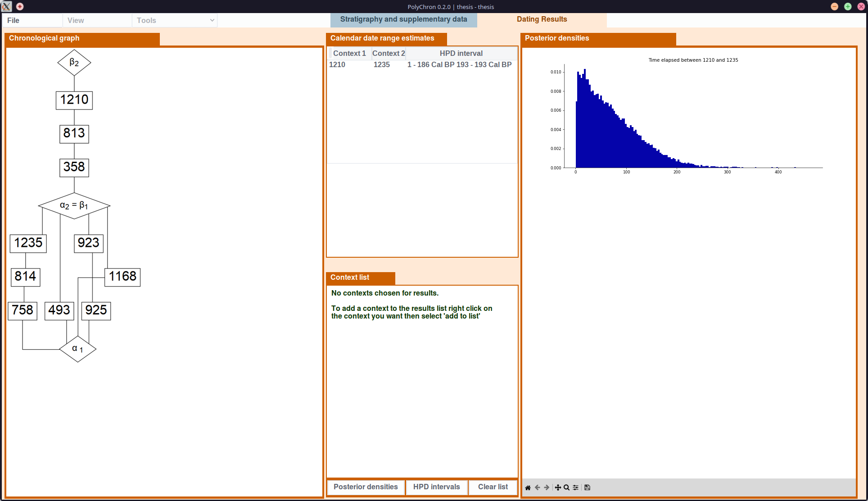Save the figure with floppy icon
Image resolution: width=868 pixels, height=501 pixels.
(587, 487)
